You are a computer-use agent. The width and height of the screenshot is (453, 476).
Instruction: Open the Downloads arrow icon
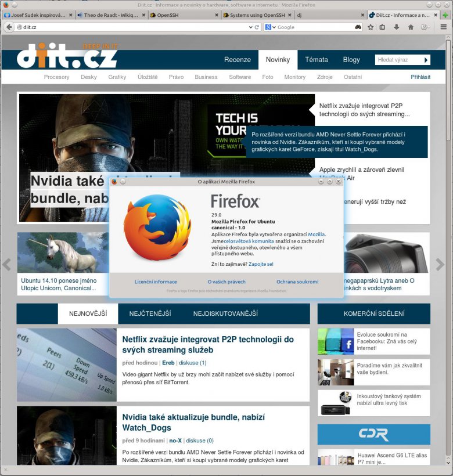click(397, 27)
